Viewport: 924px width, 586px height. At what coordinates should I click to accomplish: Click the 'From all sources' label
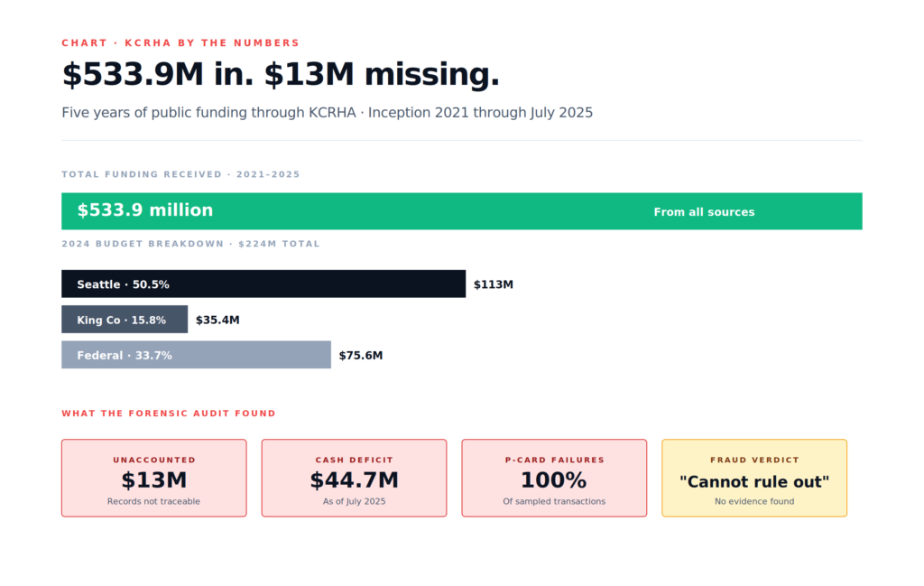tap(704, 212)
